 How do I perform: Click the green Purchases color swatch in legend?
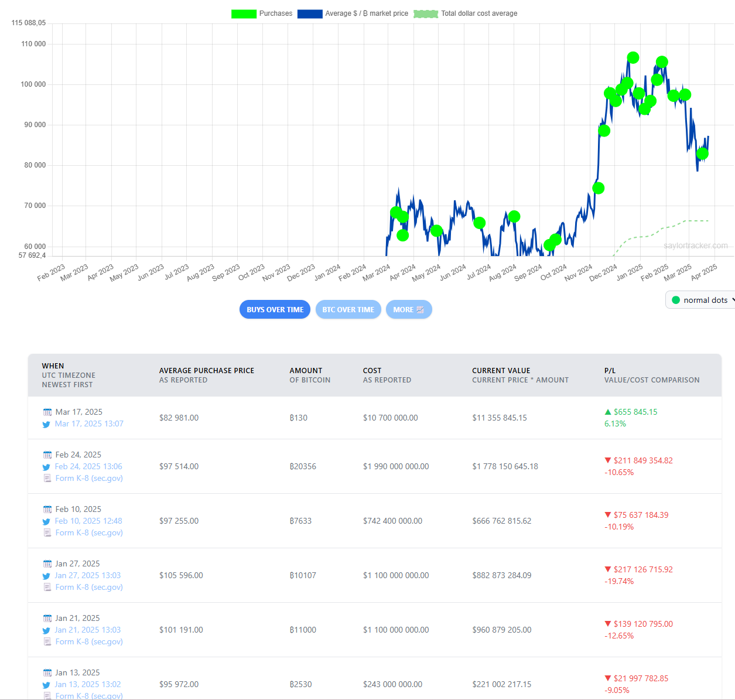point(244,13)
